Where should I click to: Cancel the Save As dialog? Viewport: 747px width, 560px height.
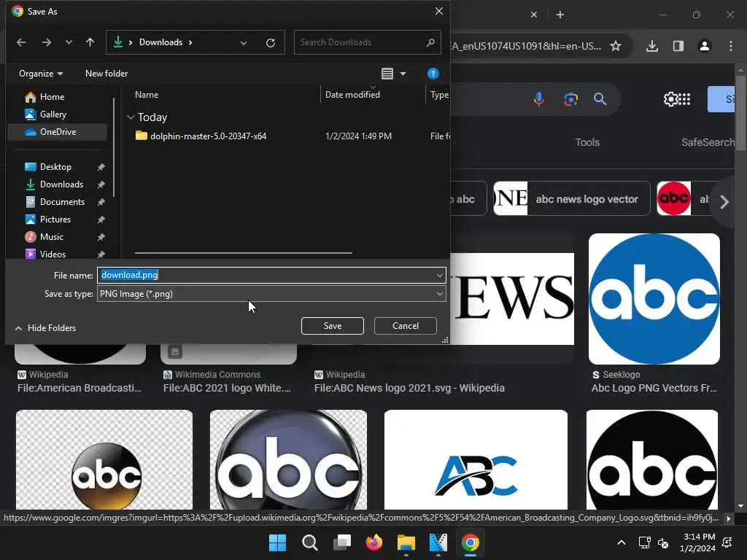[406, 326]
